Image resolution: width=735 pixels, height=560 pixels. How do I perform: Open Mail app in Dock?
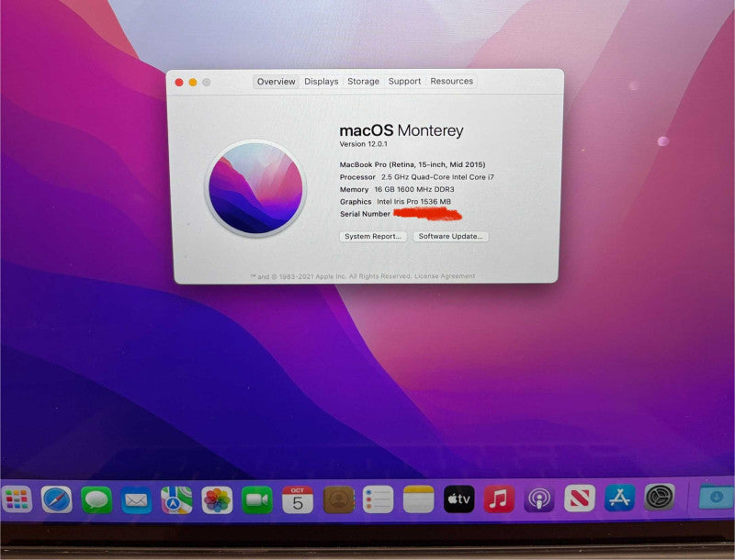136,500
